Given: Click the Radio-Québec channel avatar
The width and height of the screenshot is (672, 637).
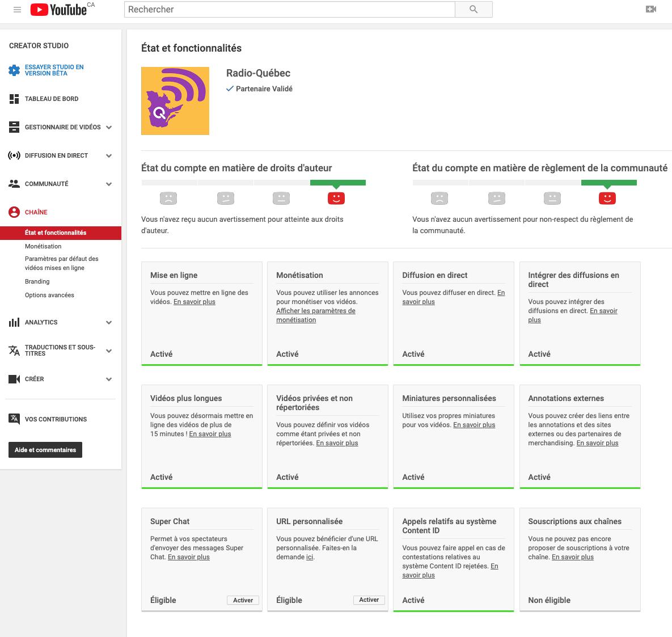Looking at the screenshot, I should (x=175, y=101).
